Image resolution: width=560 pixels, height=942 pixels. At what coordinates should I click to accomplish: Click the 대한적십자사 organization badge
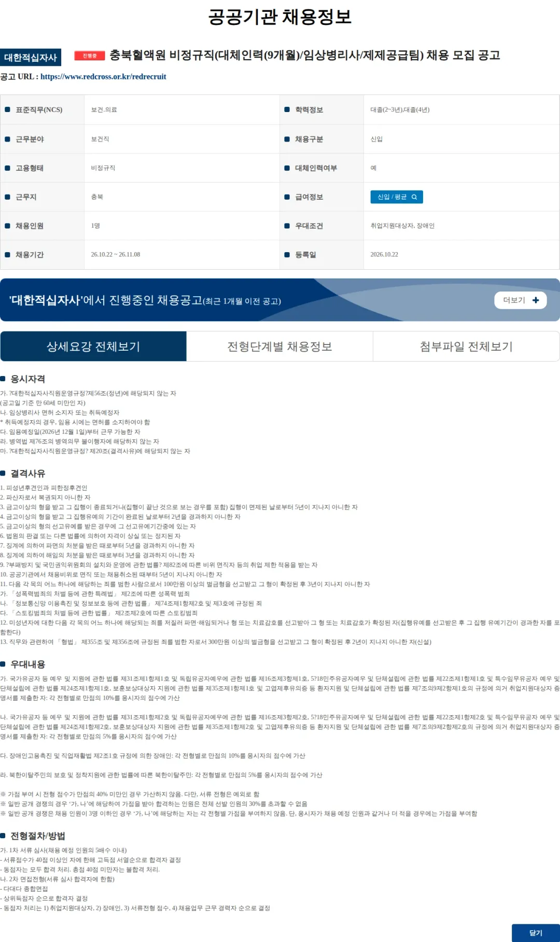[31, 57]
